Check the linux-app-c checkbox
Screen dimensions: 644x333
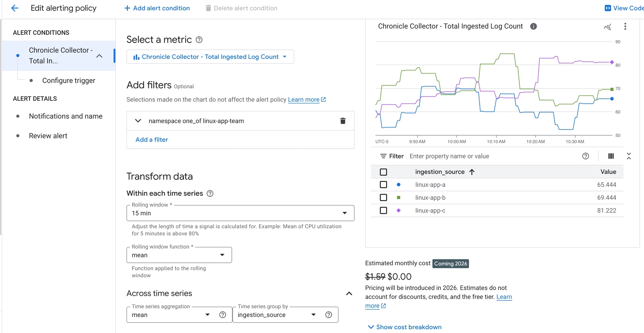[x=383, y=210]
